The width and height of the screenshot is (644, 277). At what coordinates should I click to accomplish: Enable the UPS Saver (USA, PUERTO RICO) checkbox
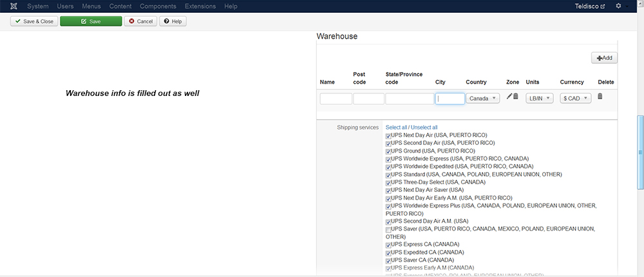click(x=388, y=230)
